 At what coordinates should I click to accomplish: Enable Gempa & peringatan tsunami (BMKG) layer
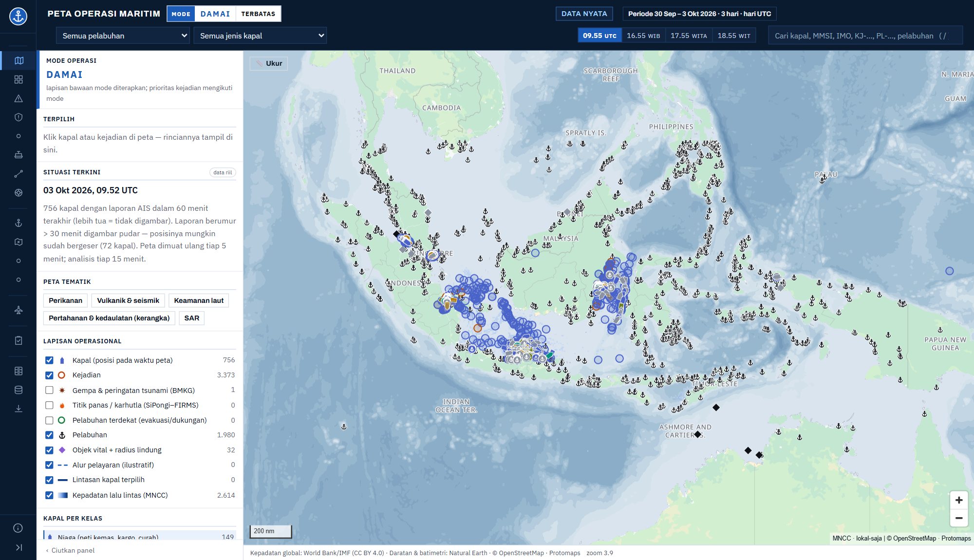49,390
